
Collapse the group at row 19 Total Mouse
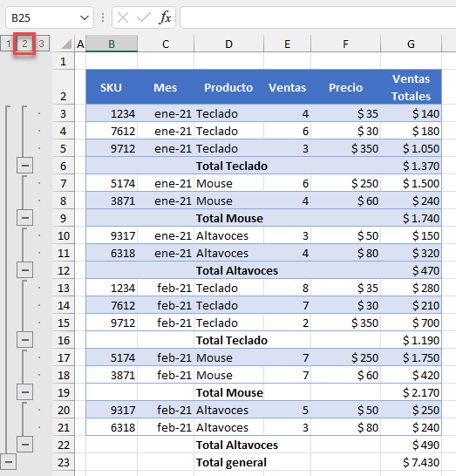pos(25,392)
